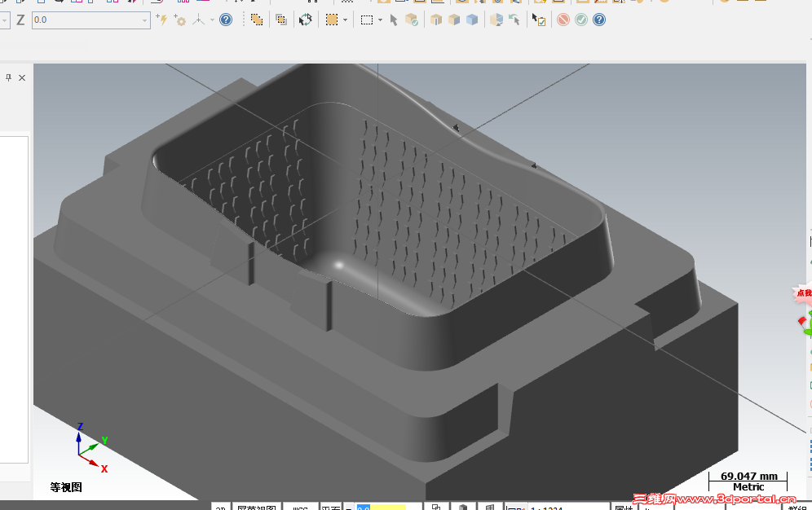
Task: Expand the arrow beside the axis point icon
Action: coord(212,20)
